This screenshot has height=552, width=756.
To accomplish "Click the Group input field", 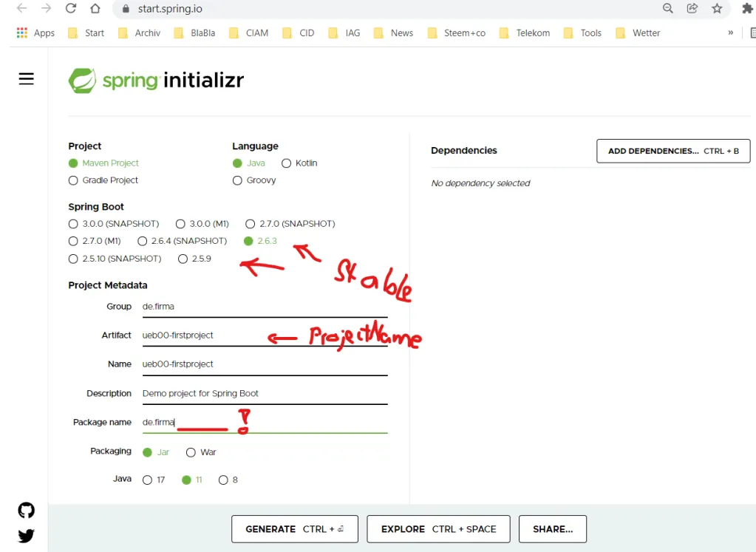I will [x=265, y=307].
